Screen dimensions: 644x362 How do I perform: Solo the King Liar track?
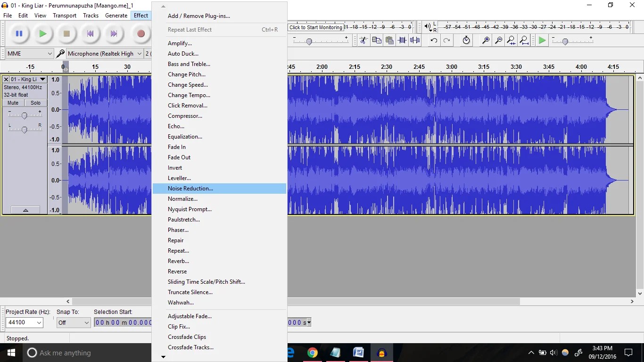tap(35, 103)
